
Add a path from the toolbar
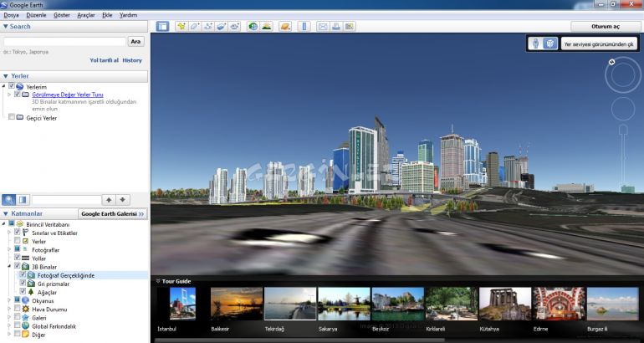[x=207, y=27]
